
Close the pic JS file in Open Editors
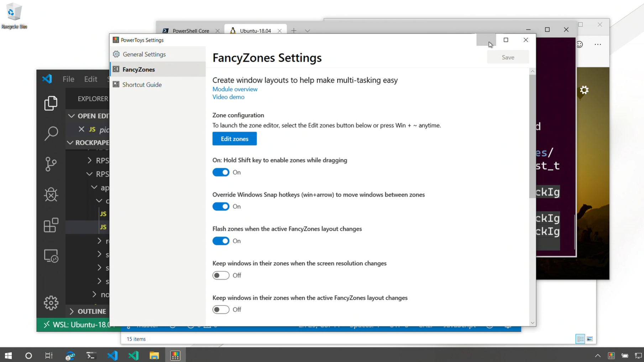click(x=82, y=129)
